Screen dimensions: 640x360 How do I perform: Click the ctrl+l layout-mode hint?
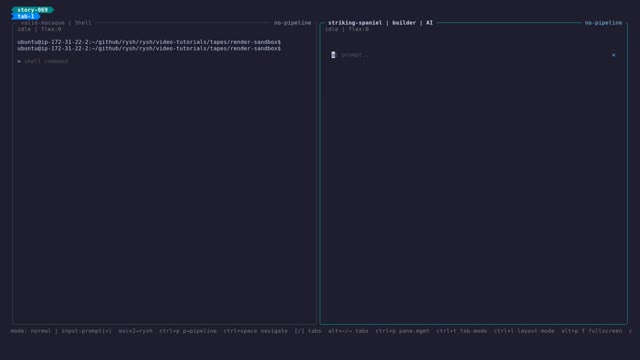pos(524,331)
